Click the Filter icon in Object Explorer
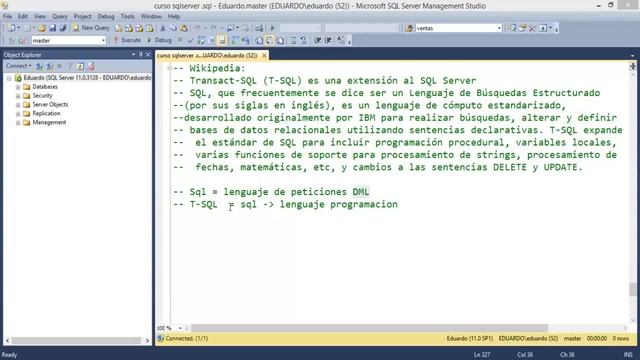 click(70, 66)
